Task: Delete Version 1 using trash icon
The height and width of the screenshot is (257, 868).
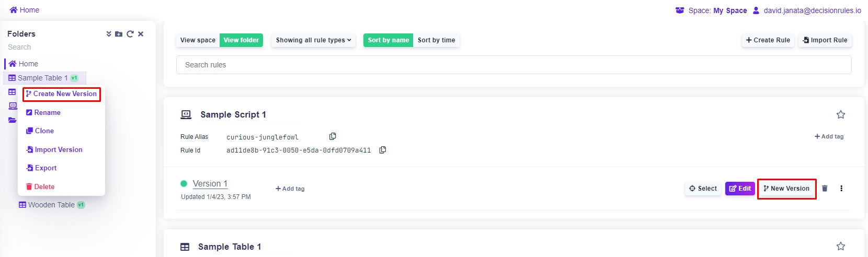Action: (825, 189)
